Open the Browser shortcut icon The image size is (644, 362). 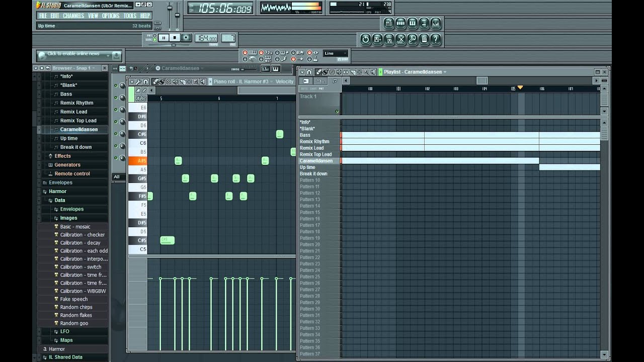(424, 23)
